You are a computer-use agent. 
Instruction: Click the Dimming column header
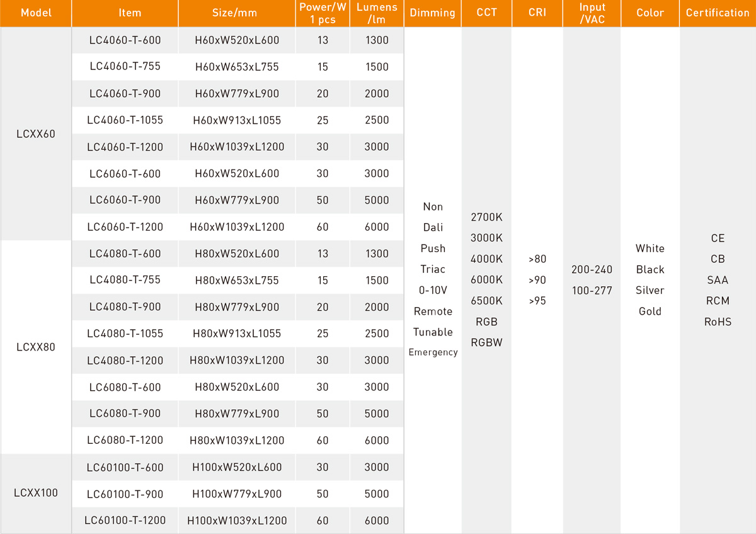pyautogui.click(x=433, y=13)
